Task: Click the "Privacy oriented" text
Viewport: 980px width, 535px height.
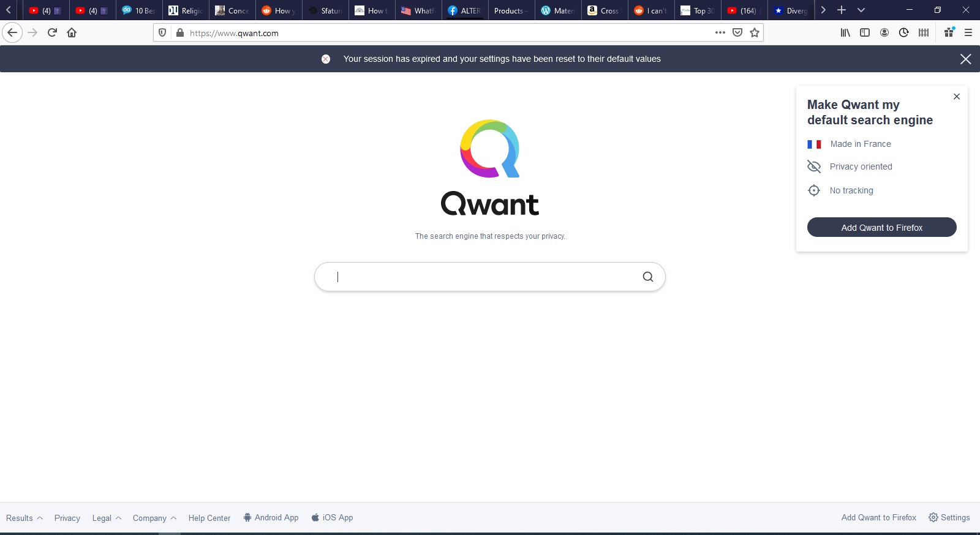Action: (861, 166)
